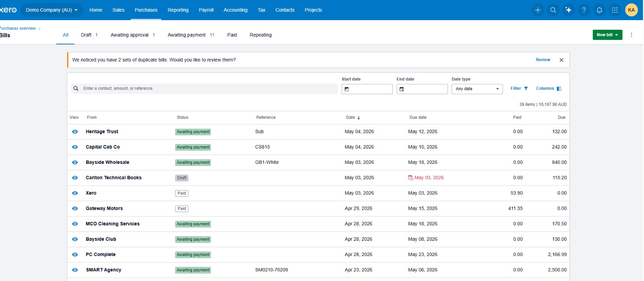Image resolution: width=644 pixels, height=281 pixels.
Task: Open the help question mark icon
Action: [584, 10]
